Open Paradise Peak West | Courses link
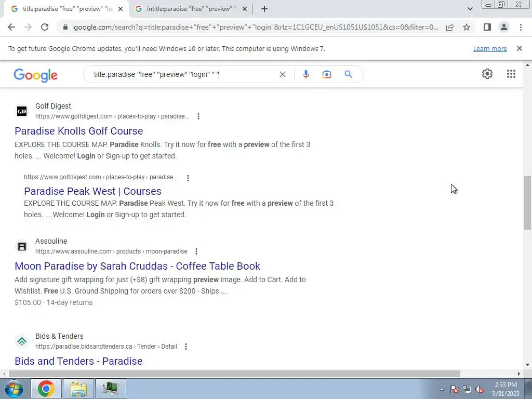The width and height of the screenshot is (532, 399). tap(92, 191)
